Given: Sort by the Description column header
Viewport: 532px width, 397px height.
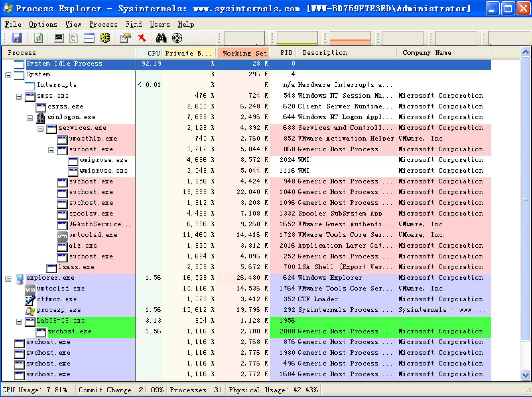Looking at the screenshot, I should coord(347,53).
